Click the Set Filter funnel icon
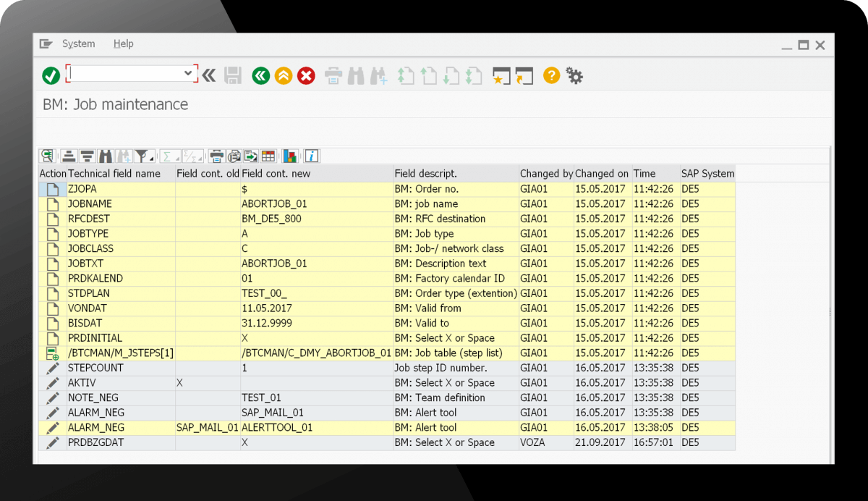868x501 pixels. coord(143,156)
